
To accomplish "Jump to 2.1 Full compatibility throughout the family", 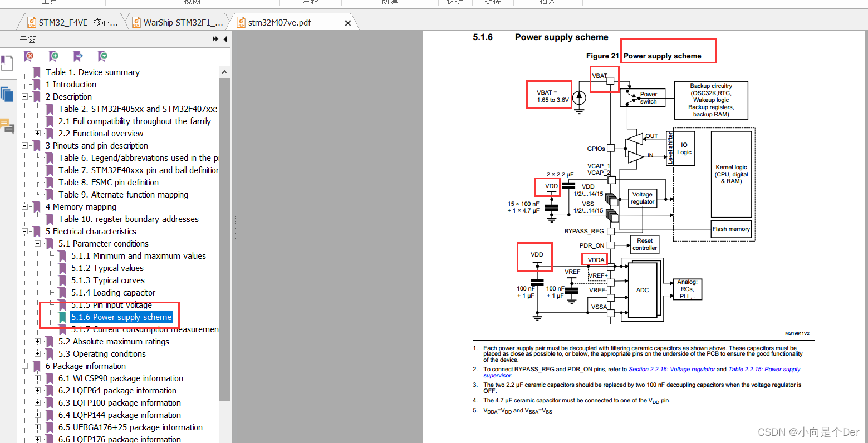I will 135,121.
